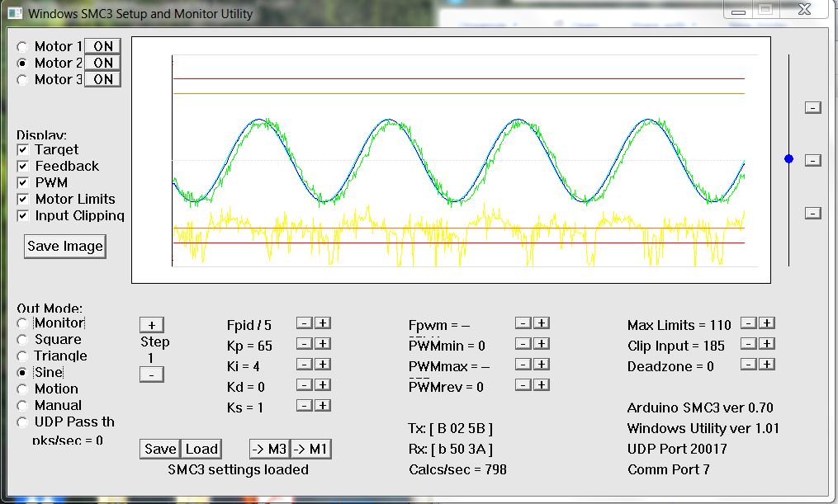
Task: Toggle the Motor 3 ON button
Action: coord(103,80)
